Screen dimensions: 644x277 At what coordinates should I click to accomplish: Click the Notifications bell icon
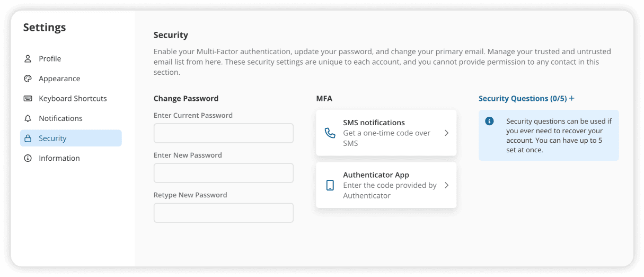click(28, 118)
